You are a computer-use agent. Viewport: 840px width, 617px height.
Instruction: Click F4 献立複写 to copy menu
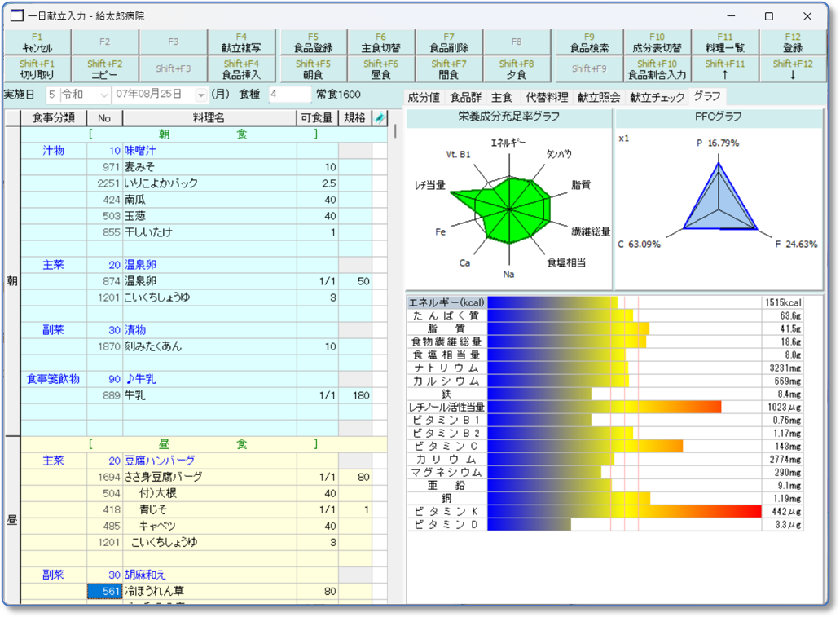click(x=241, y=42)
